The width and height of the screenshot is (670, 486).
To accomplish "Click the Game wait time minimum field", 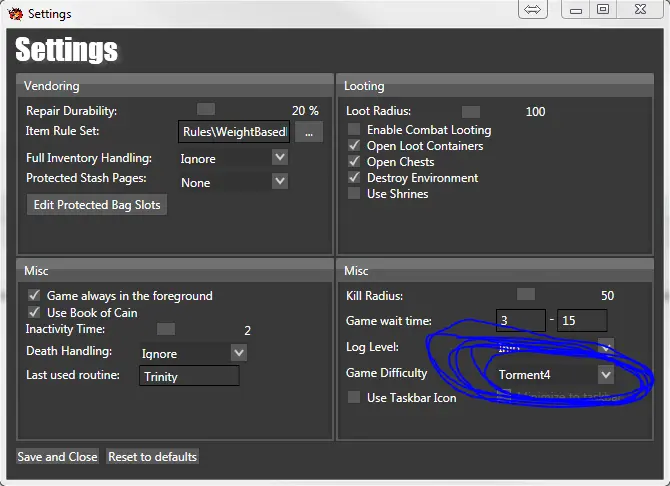I will coord(521,321).
